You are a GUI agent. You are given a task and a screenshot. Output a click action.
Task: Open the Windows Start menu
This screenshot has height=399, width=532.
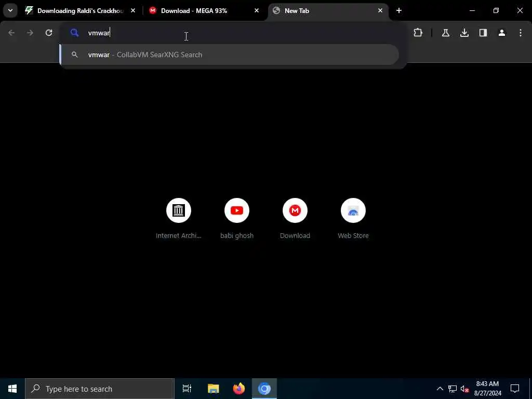(12, 389)
